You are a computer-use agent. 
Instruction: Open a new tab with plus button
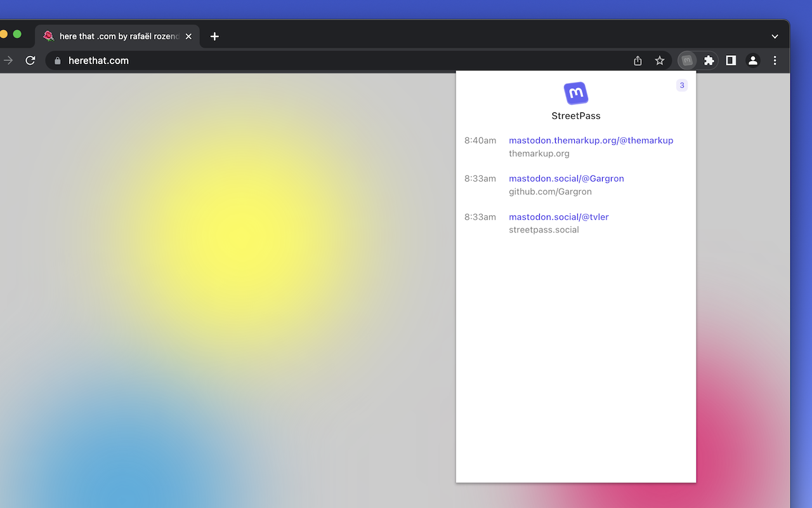[214, 36]
